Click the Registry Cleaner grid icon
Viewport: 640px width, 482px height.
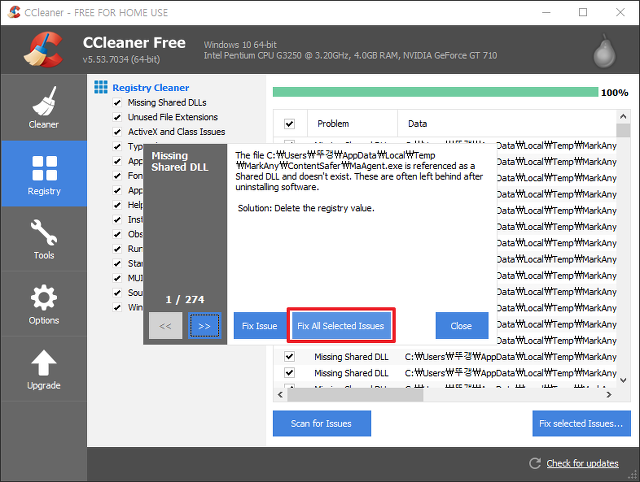coord(101,87)
